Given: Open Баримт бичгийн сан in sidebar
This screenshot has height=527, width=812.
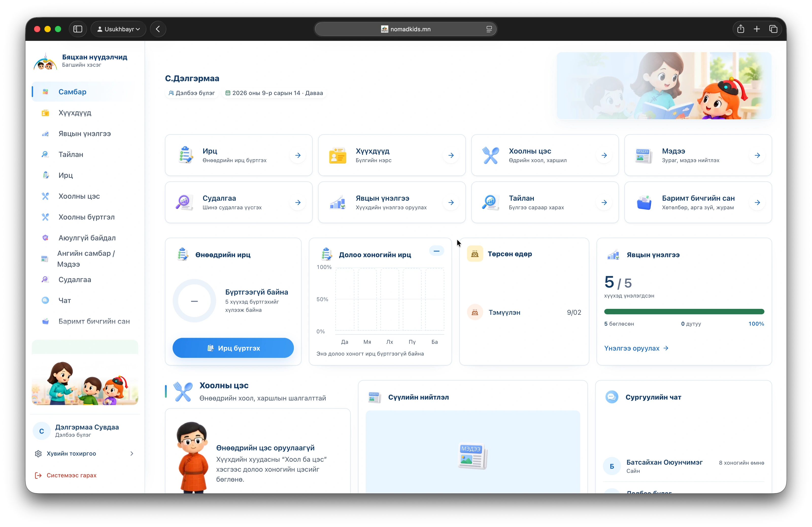Looking at the screenshot, I should pos(84,321).
